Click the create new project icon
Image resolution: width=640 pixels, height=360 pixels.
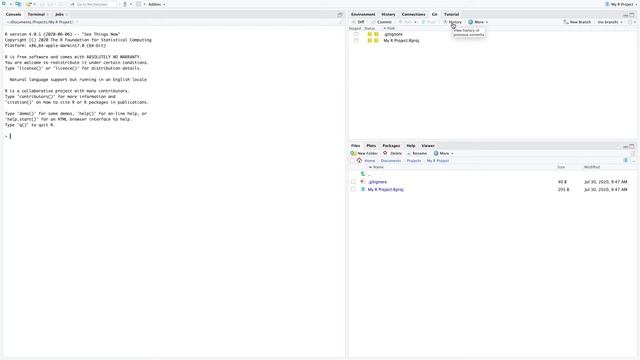[18, 4]
